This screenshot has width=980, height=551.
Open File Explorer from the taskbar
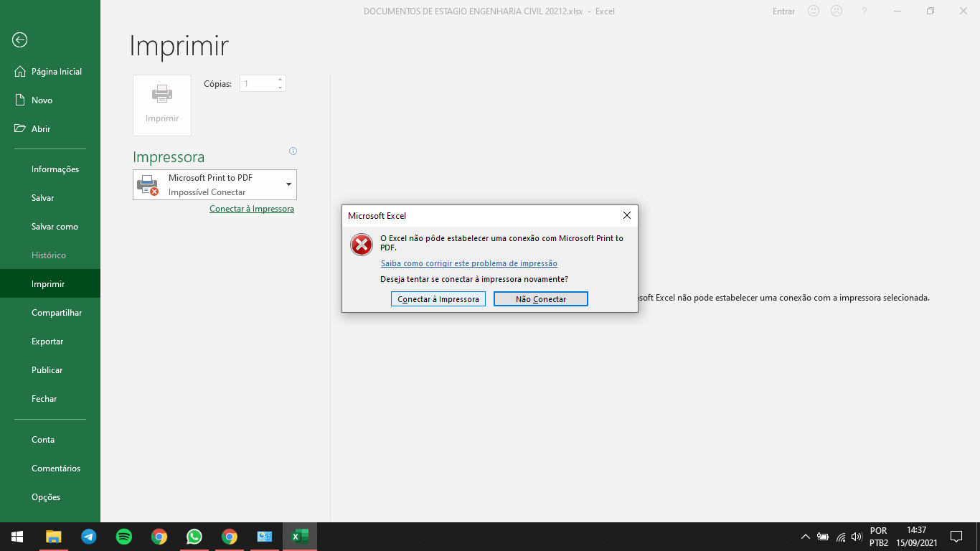click(54, 537)
